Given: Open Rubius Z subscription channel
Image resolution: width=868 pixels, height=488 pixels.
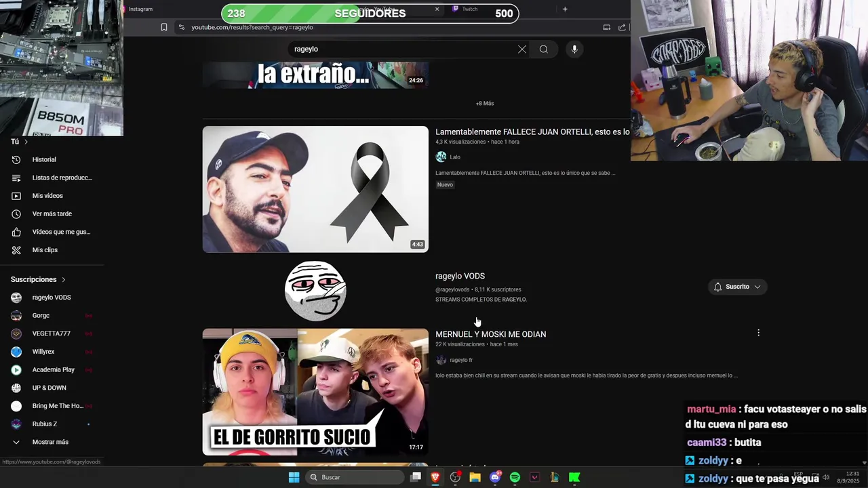Looking at the screenshot, I should [45, 424].
